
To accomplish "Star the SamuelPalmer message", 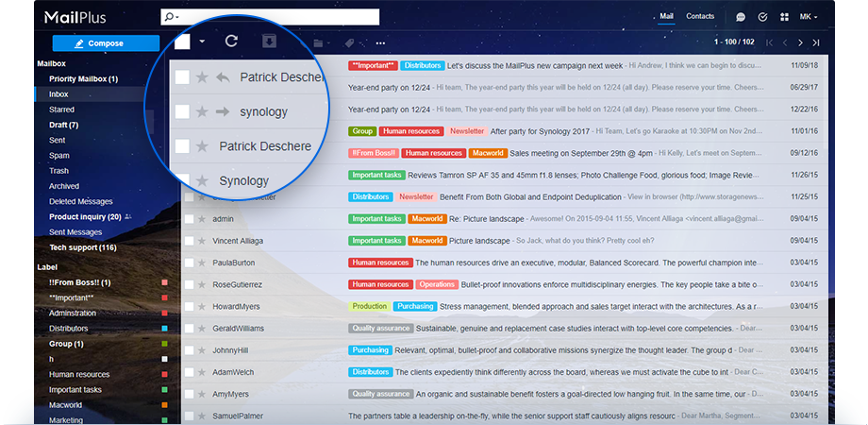I will point(202,416).
